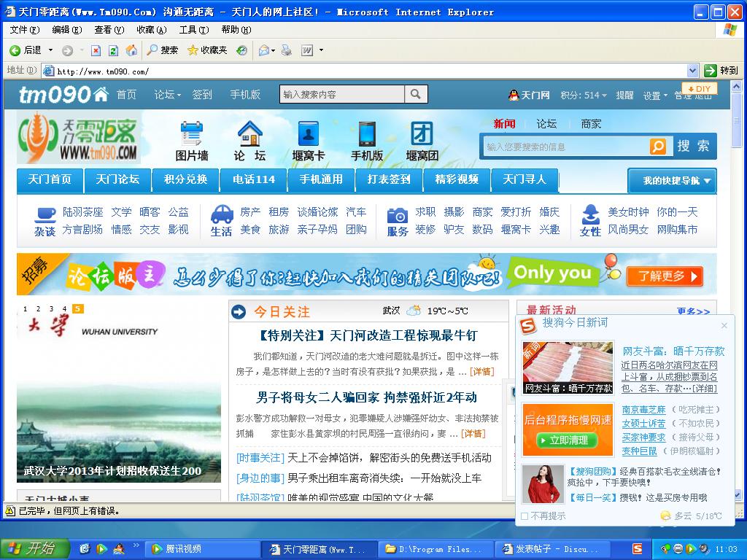Click the Sogou S logo in popup

[528, 326]
